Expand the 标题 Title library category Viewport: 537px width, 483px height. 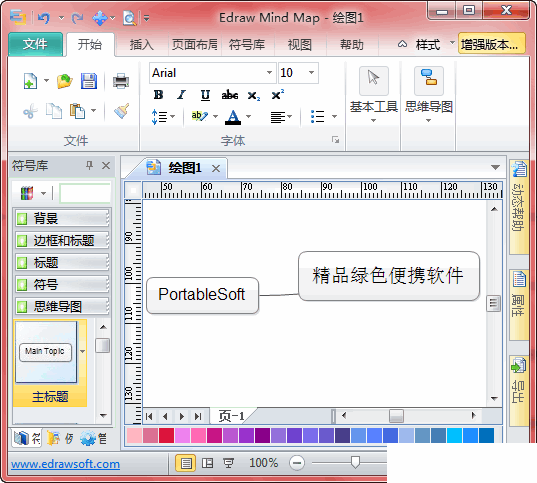point(62,262)
